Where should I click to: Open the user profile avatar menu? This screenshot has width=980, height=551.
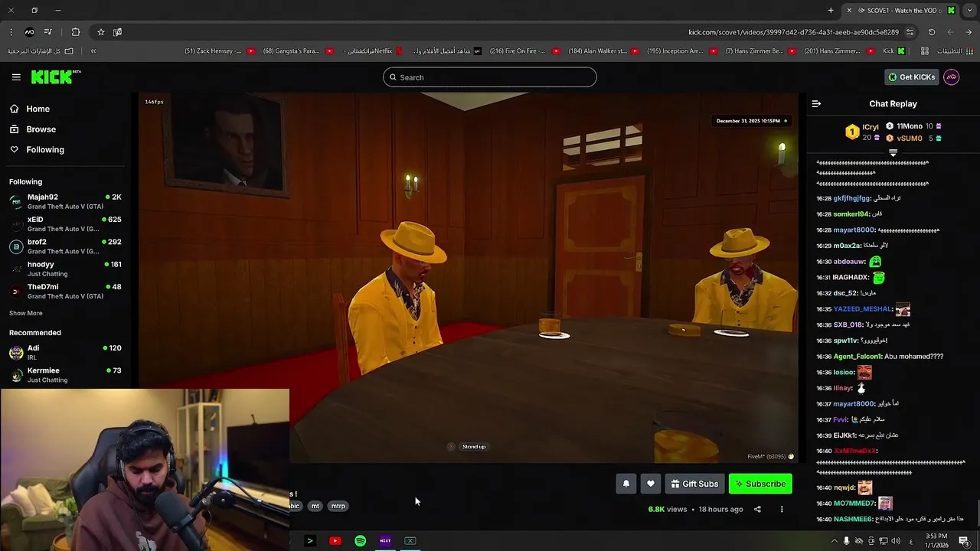951,77
